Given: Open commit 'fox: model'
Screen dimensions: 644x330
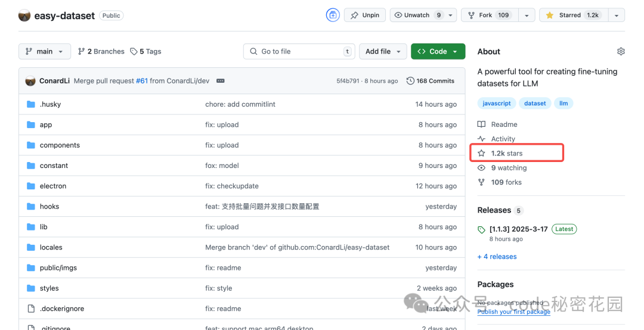Looking at the screenshot, I should tap(222, 166).
